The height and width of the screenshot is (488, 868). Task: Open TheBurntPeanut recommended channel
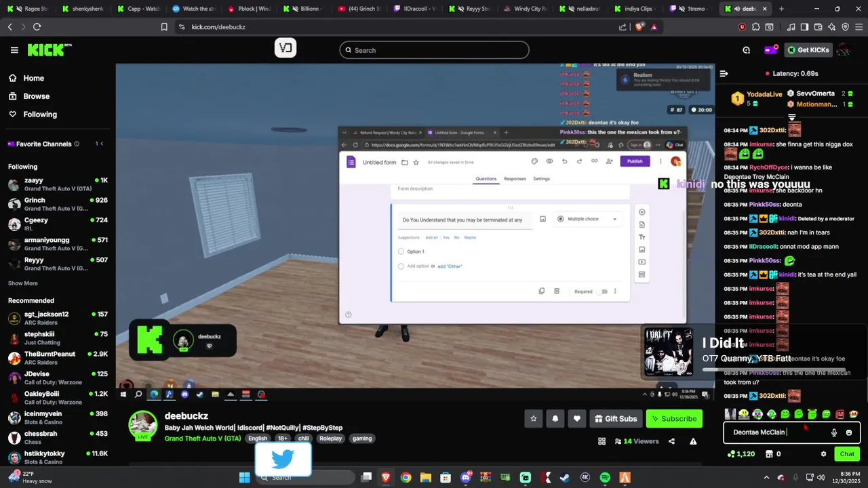(58, 359)
